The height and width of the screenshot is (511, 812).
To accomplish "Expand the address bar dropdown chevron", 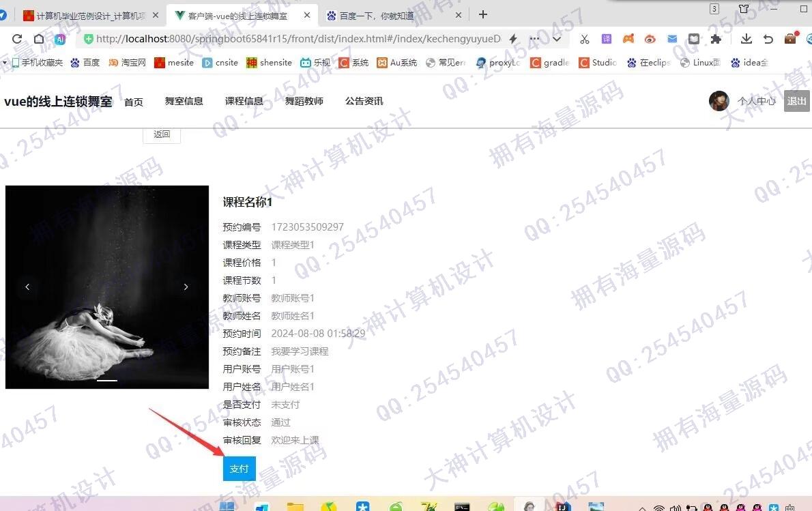I will 557,39.
